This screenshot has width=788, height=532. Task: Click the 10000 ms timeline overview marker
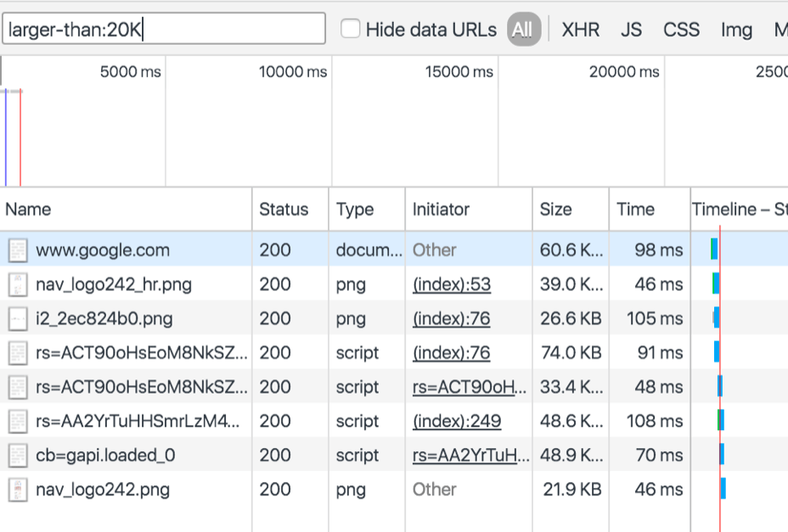293,72
